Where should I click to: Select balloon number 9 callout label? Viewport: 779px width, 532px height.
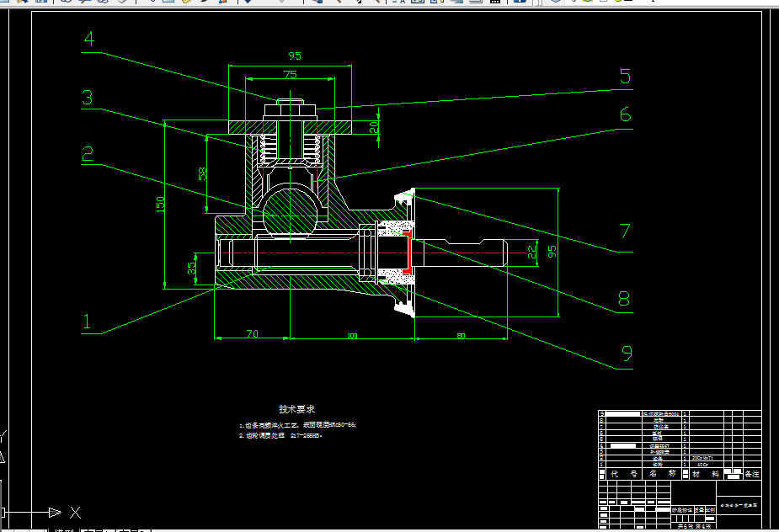[627, 353]
